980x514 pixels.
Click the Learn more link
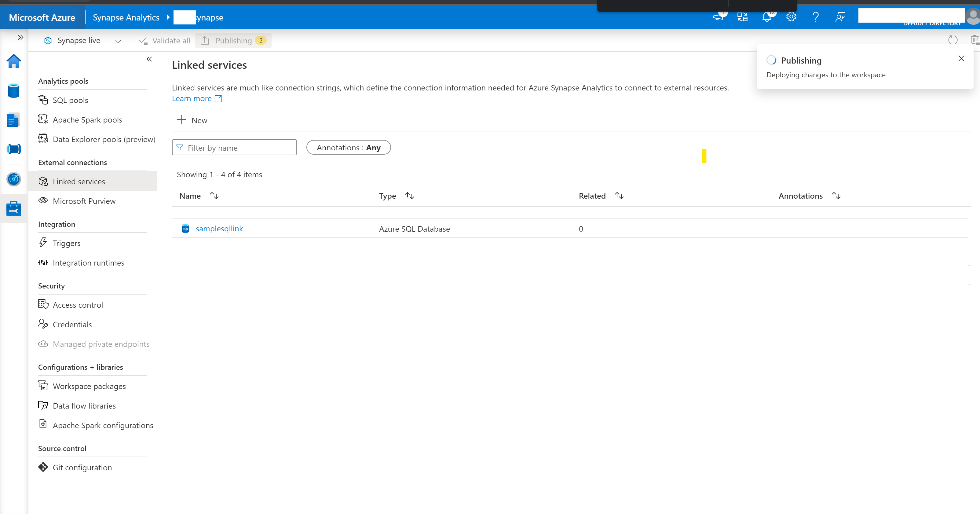point(192,98)
